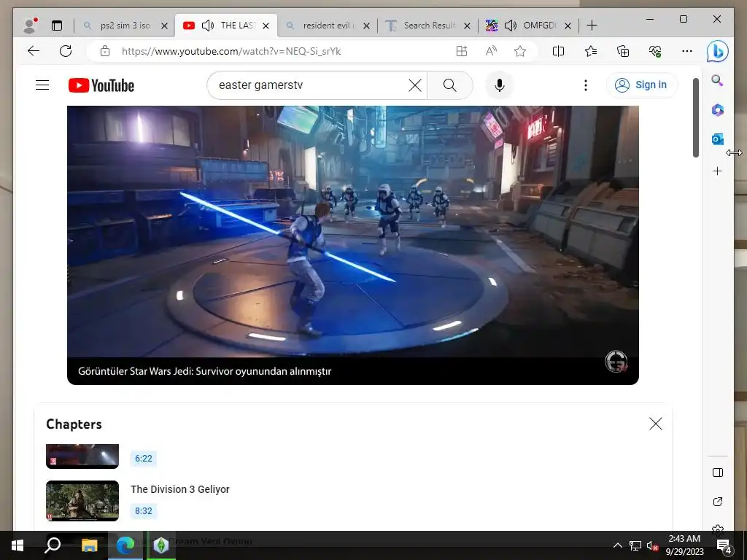This screenshot has height=560, width=747.
Task: Toggle sidebar visibility icon
Action: pos(718,472)
